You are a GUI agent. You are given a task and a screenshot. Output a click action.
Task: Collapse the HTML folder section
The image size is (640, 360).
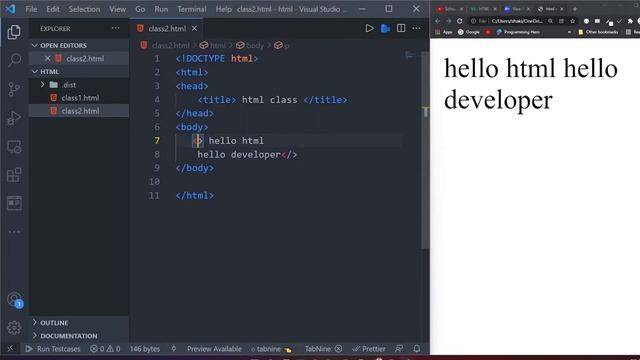(35, 71)
